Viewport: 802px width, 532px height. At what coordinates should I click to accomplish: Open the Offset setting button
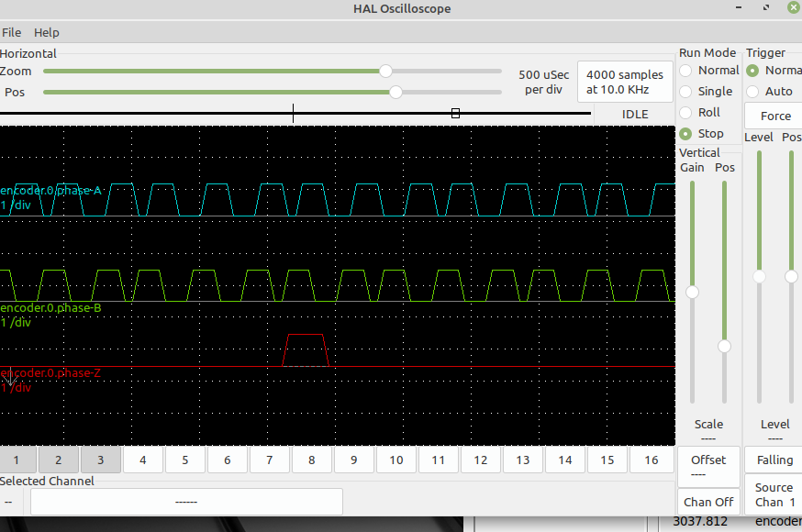click(x=708, y=466)
